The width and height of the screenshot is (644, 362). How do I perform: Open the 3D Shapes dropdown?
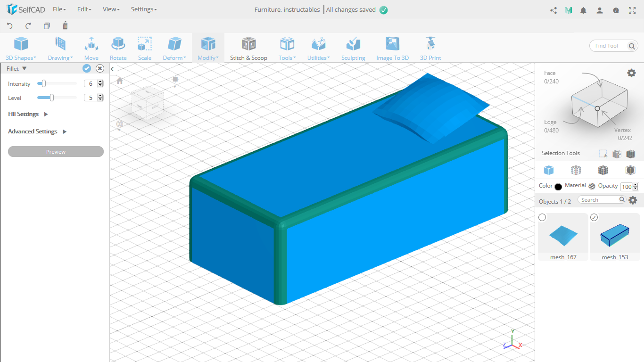(x=21, y=49)
